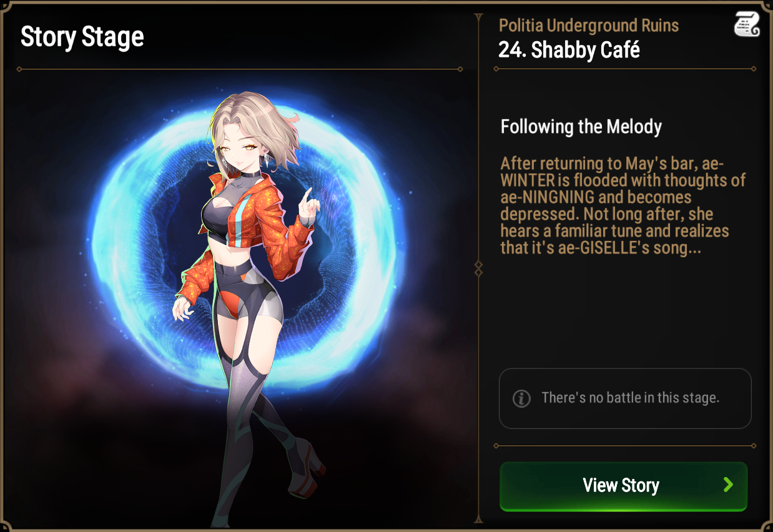Select the 24. Shabby Café stage name
Viewport: 773px width, 532px height.
(x=569, y=50)
